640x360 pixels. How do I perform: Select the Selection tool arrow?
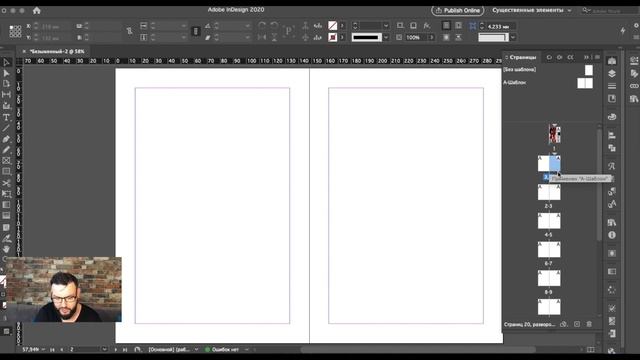coord(6,62)
